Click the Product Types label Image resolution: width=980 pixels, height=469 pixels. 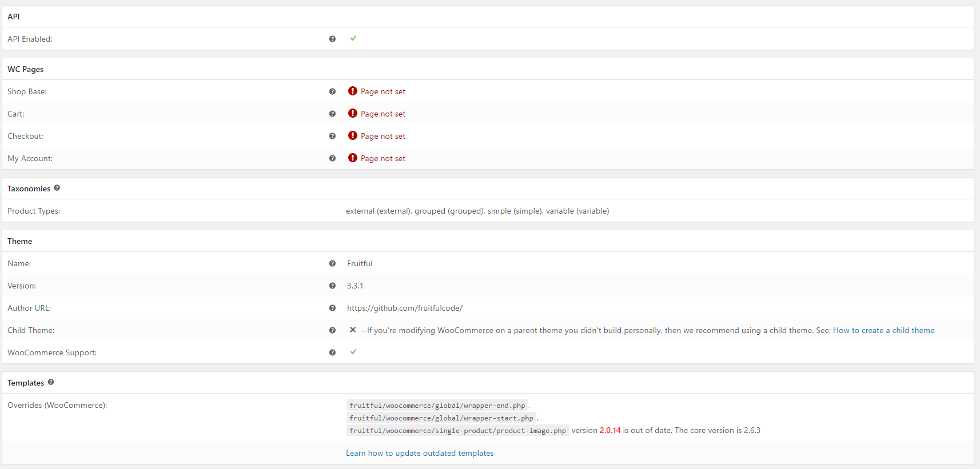[x=34, y=211]
